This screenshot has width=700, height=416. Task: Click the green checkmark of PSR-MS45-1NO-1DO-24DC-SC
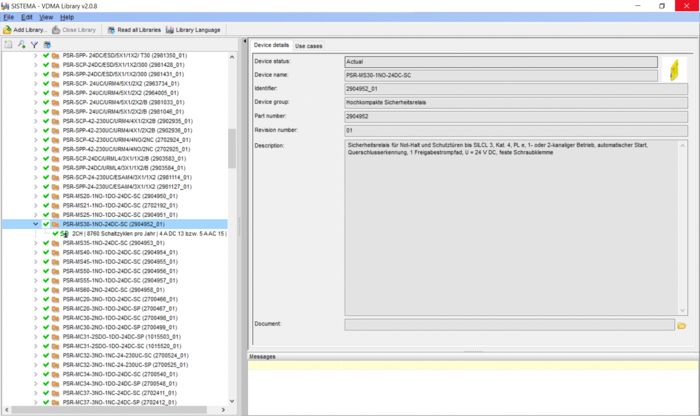click(46, 262)
